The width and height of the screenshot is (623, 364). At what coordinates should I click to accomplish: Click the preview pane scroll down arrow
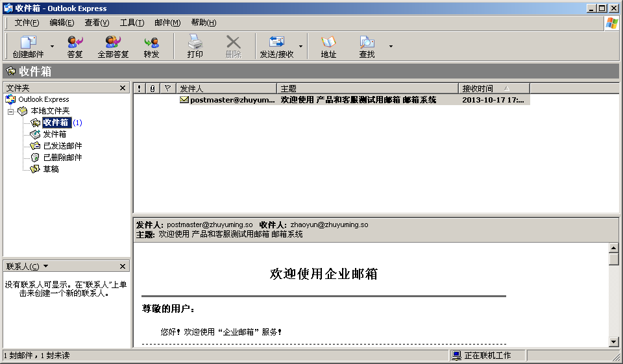click(x=614, y=341)
